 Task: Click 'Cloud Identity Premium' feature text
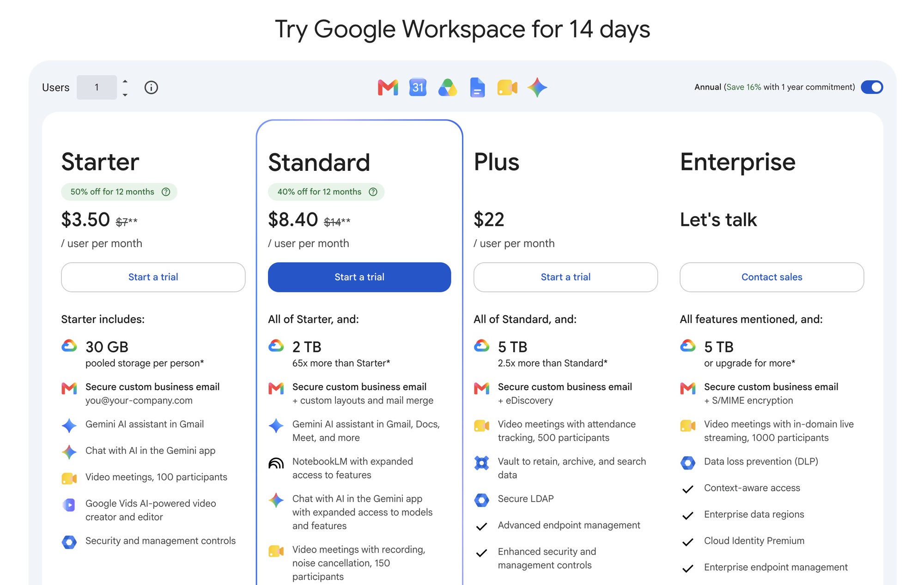[754, 541]
